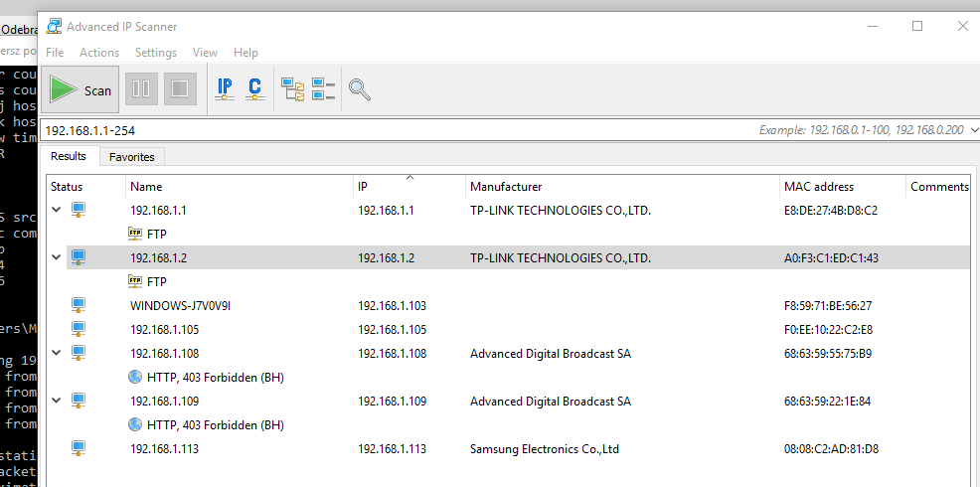
Task: Sort by the Comments column header
Action: click(938, 186)
